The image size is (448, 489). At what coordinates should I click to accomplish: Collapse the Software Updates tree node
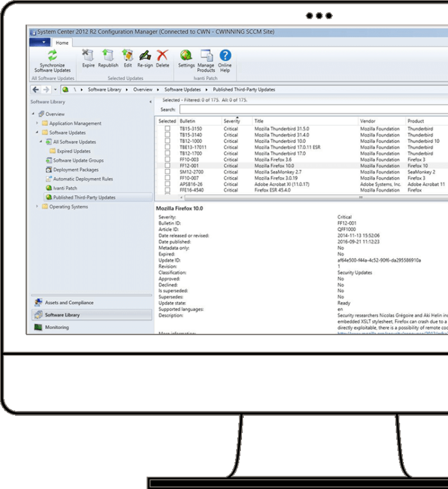[x=37, y=132]
